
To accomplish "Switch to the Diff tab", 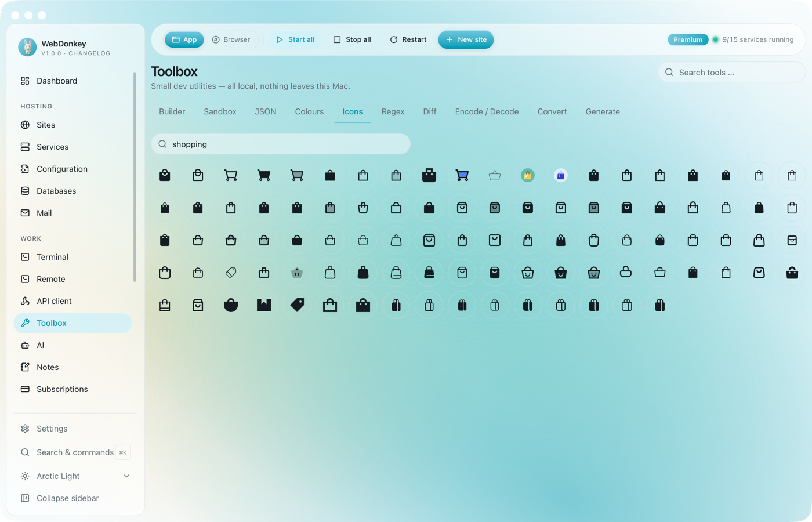I will coord(430,111).
